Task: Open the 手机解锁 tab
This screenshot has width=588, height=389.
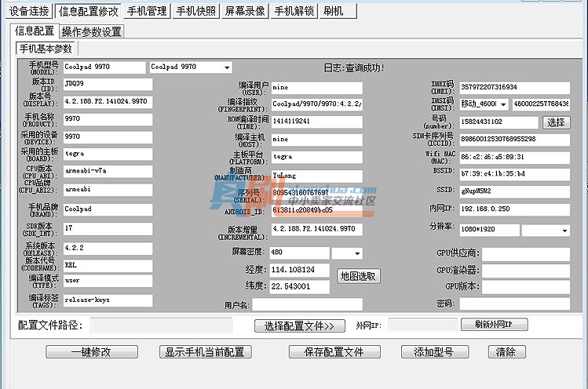Action: pos(294,11)
